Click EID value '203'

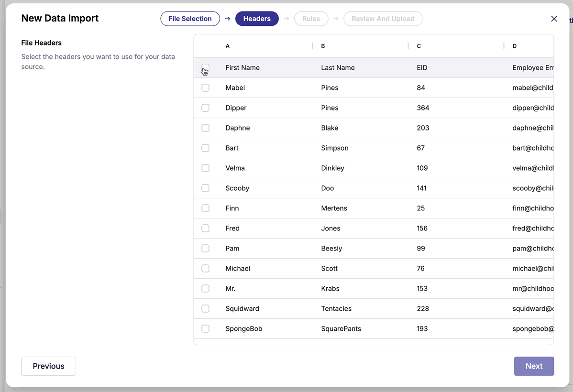pyautogui.click(x=423, y=128)
